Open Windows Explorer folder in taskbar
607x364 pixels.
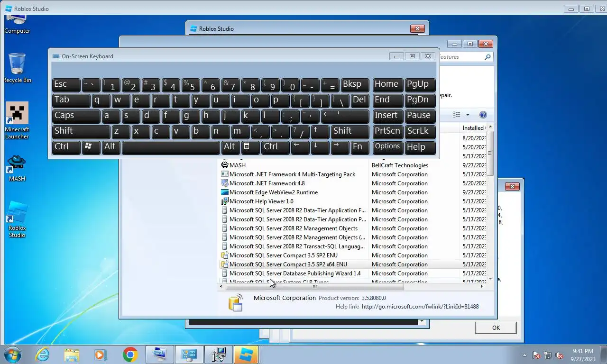point(72,355)
